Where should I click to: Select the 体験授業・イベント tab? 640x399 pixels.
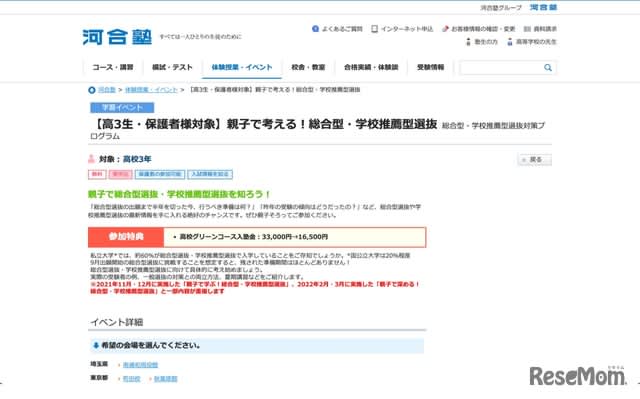click(x=242, y=67)
